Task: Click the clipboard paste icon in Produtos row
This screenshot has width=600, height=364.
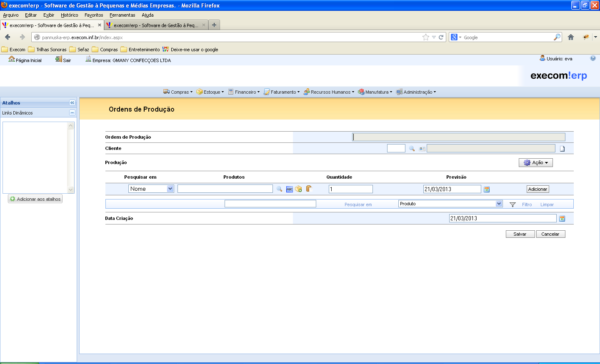Action: 309,189
